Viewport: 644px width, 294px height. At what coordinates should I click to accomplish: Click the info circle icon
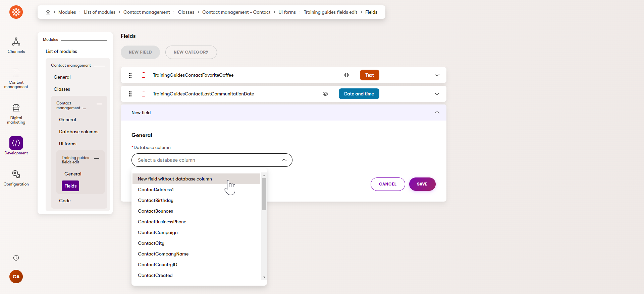tap(16, 258)
